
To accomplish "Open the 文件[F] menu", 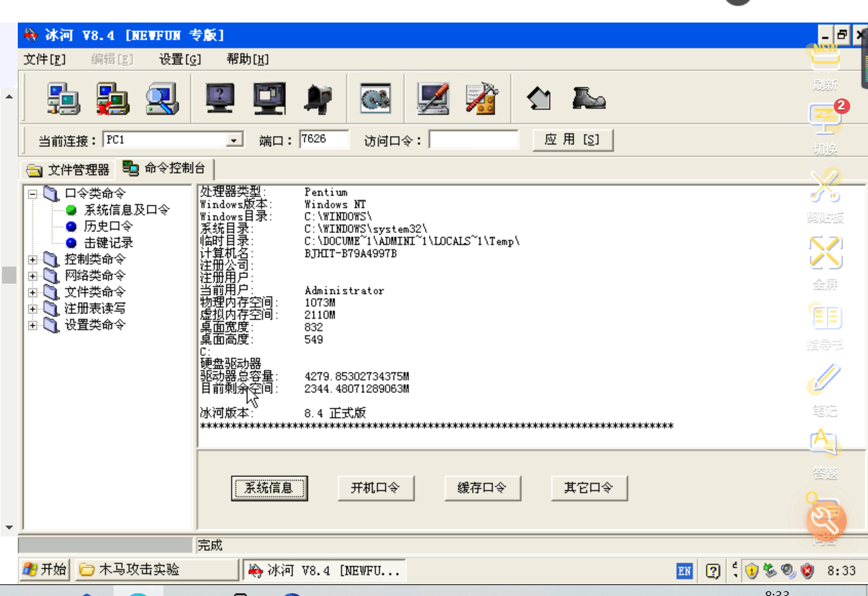I will 45,59.
